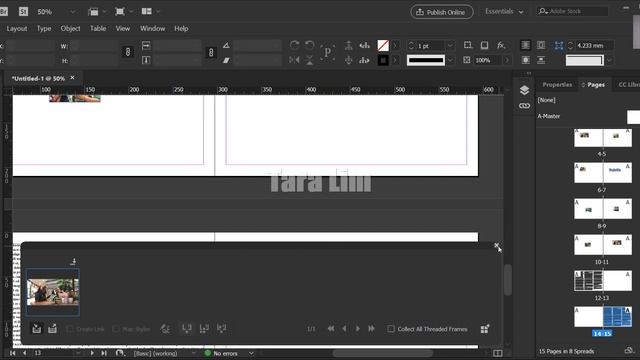Select No Text Wrap icon
Viewport: 640px width, 360px height.
tap(526, 45)
